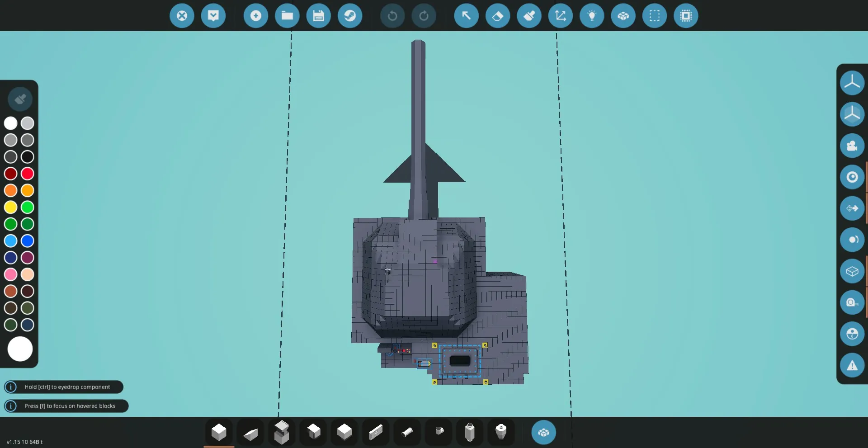Click the dashed-square area selection tool
Screen dimensions: 868x448
coord(654,16)
